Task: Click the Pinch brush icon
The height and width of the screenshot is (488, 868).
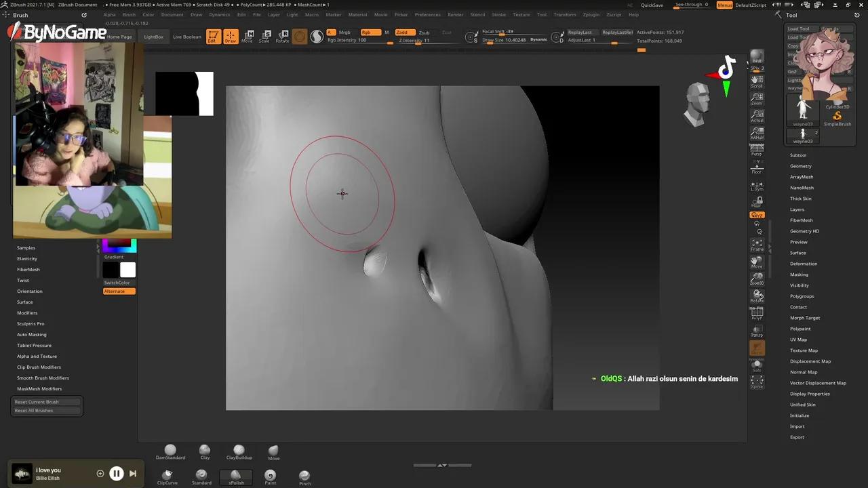Action: (x=304, y=476)
